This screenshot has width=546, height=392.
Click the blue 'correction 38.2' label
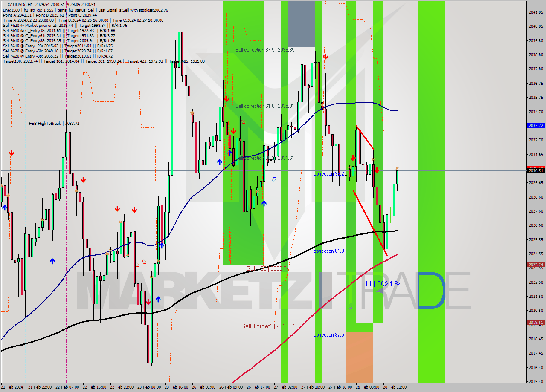pyautogui.click(x=329, y=174)
